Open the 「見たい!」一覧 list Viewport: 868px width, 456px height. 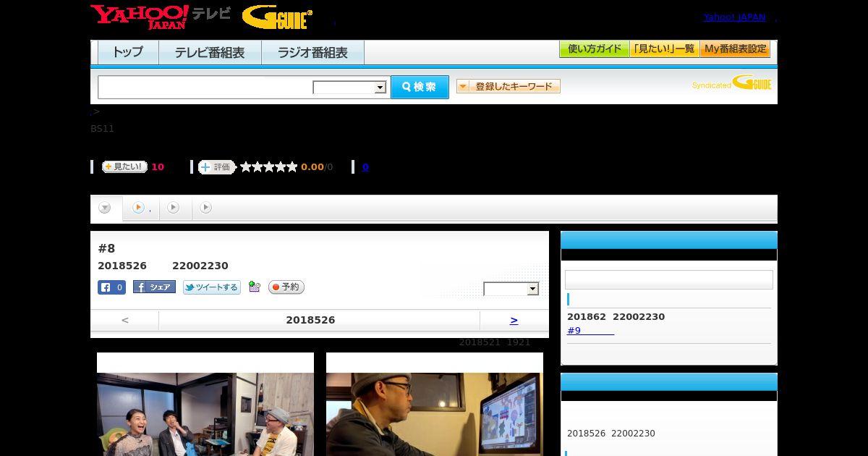665,49
